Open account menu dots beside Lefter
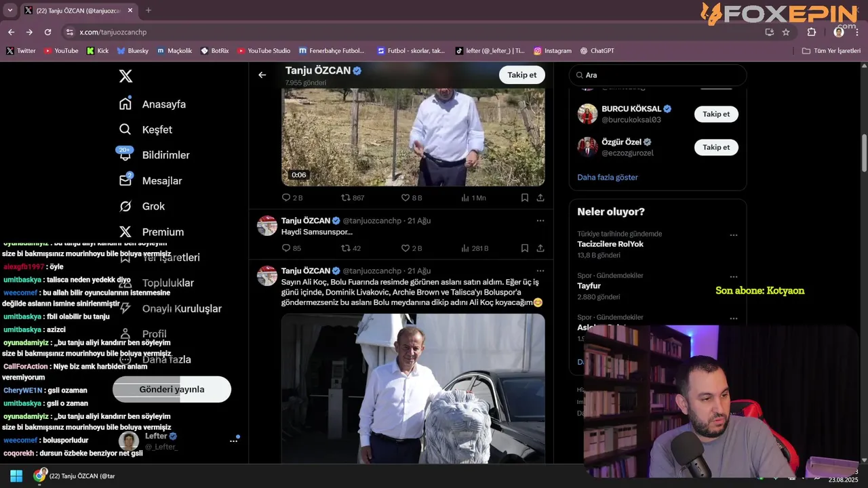This screenshot has height=488, width=868. point(233,441)
